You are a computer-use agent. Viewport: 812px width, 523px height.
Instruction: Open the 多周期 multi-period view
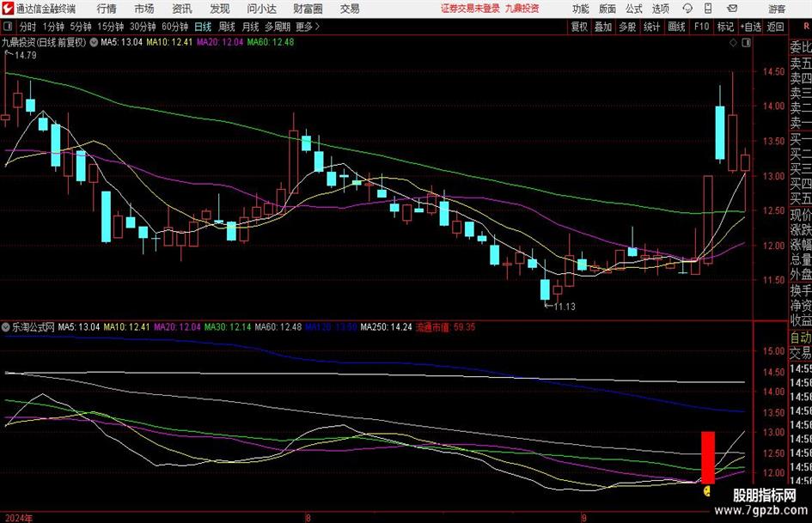(x=278, y=27)
